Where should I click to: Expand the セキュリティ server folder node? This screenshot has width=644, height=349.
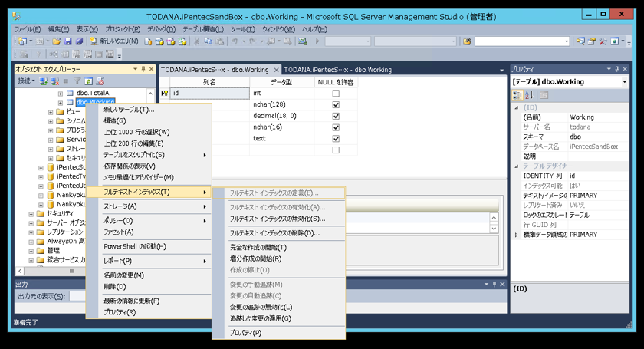pos(31,214)
